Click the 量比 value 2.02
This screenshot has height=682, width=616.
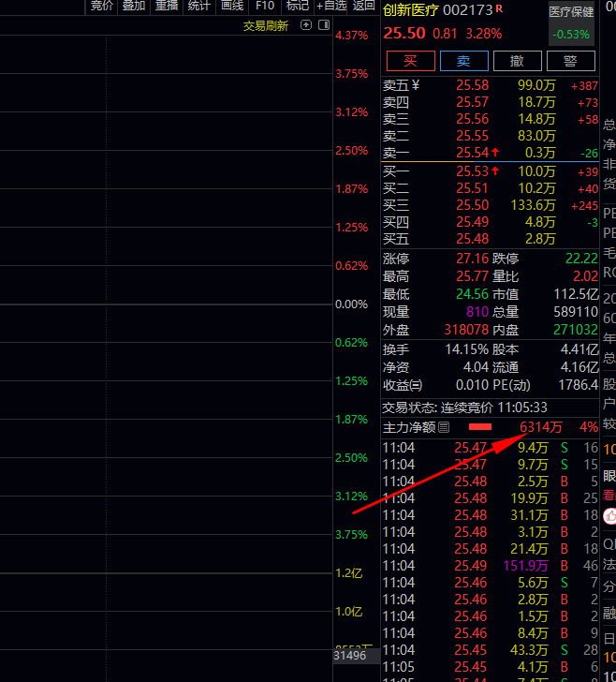coord(585,276)
